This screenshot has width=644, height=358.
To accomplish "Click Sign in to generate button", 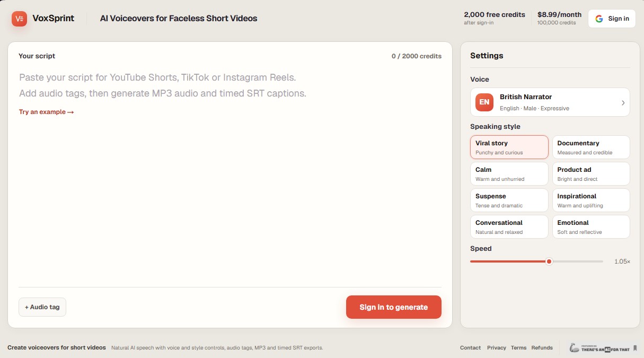I will [x=393, y=307].
